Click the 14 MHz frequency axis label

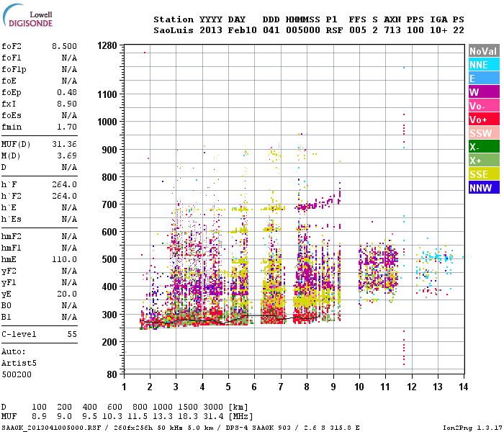pyautogui.click(x=463, y=387)
